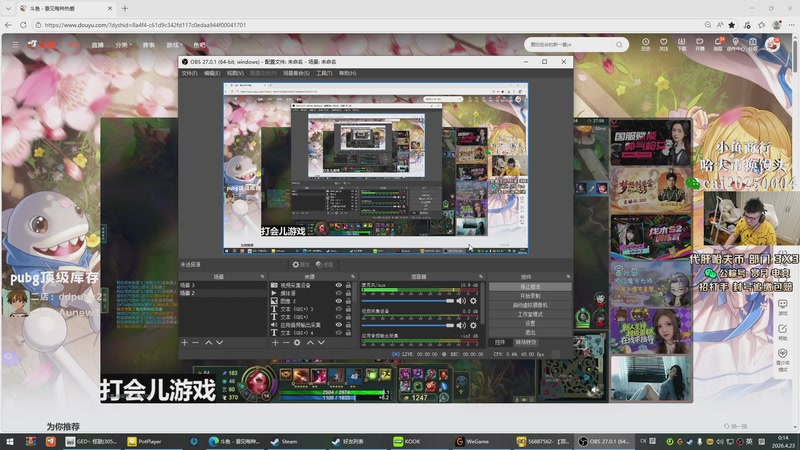The width and height of the screenshot is (800, 450).
Task: Open the source properties gear in 来源 panel footer
Action: point(297,342)
